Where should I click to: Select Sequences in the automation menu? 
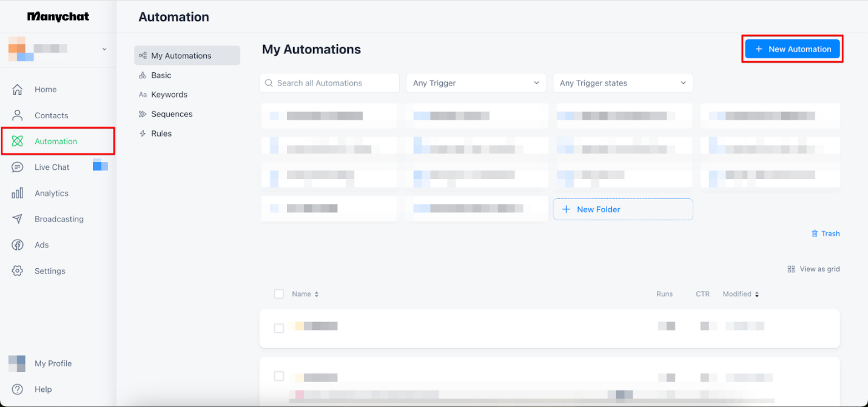171,114
